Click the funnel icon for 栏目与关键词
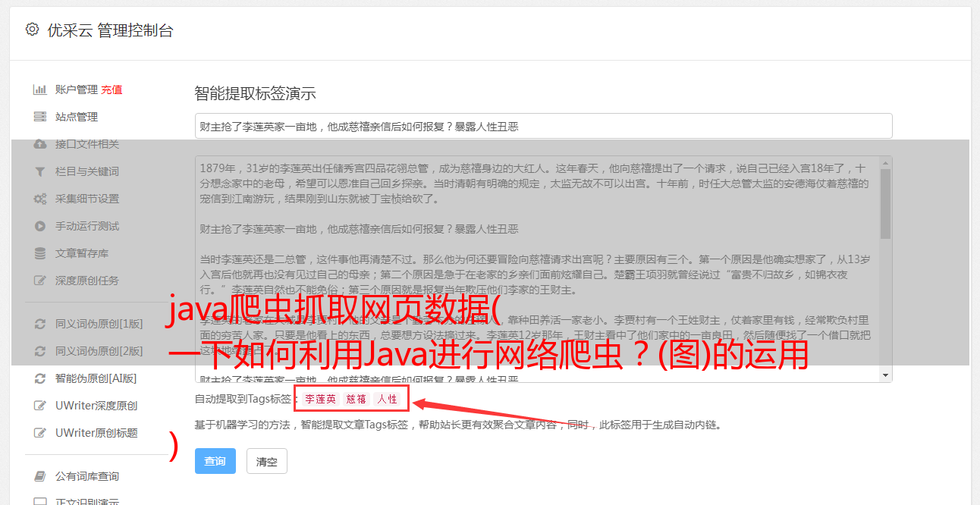 tap(40, 171)
